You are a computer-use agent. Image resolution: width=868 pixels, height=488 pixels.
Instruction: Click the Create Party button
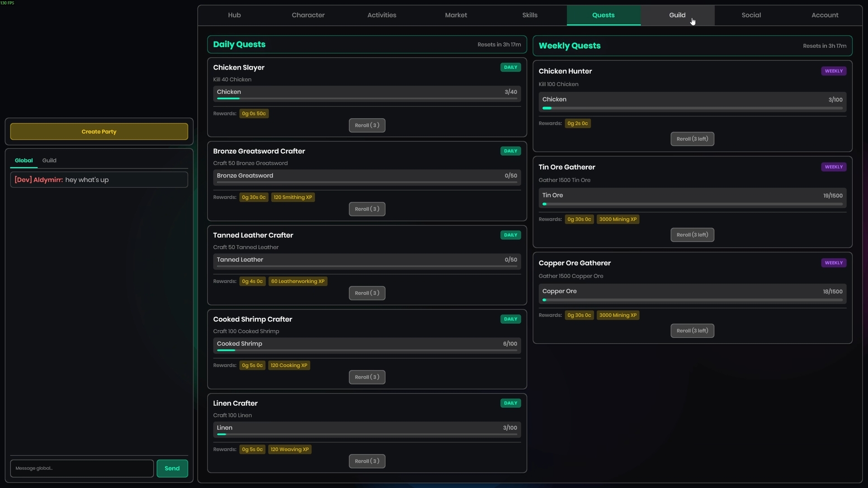point(99,131)
